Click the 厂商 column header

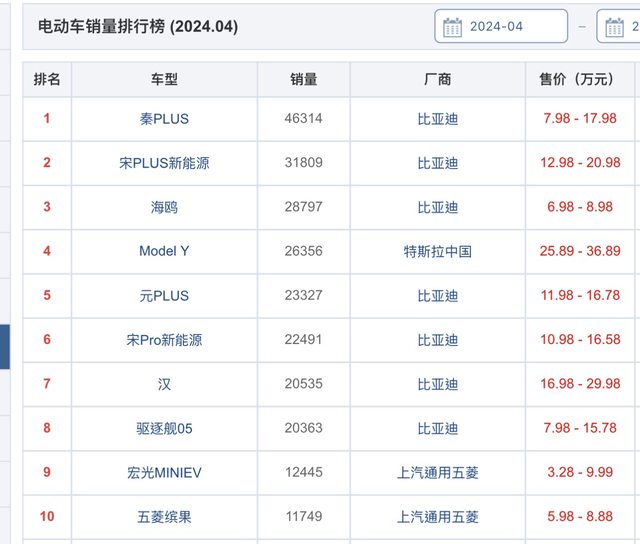tap(437, 79)
